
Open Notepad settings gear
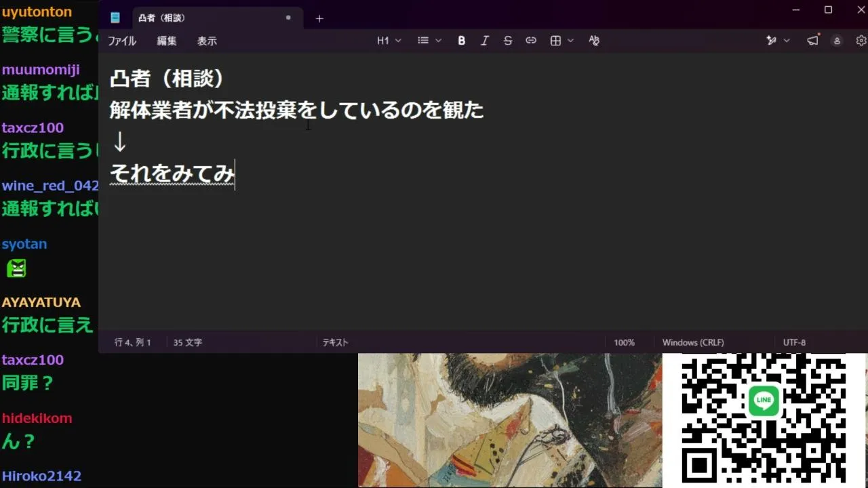(861, 41)
